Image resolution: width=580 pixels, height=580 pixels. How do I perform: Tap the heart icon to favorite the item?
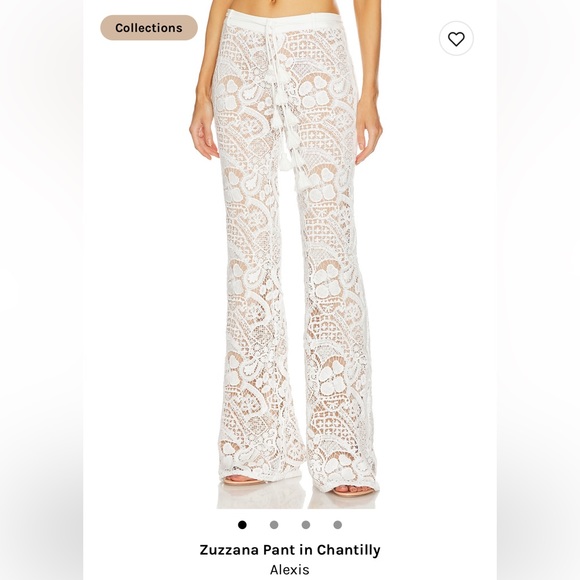[456, 38]
